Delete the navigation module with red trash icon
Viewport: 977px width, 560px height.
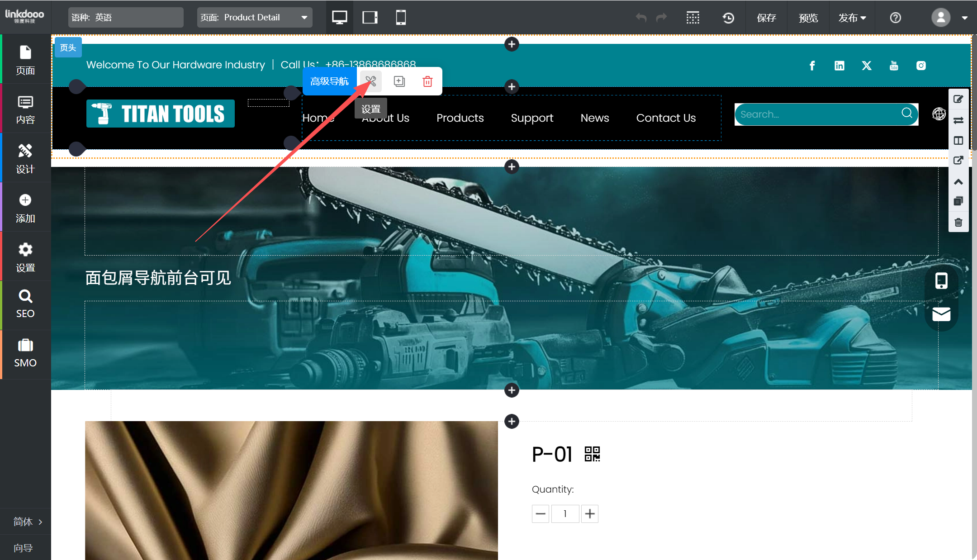coord(427,81)
